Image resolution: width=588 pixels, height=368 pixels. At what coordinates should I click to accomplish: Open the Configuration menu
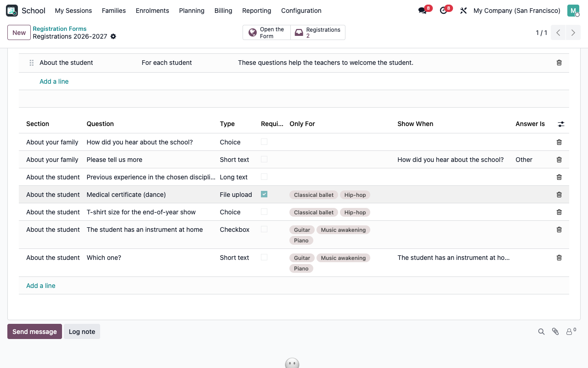click(x=301, y=11)
